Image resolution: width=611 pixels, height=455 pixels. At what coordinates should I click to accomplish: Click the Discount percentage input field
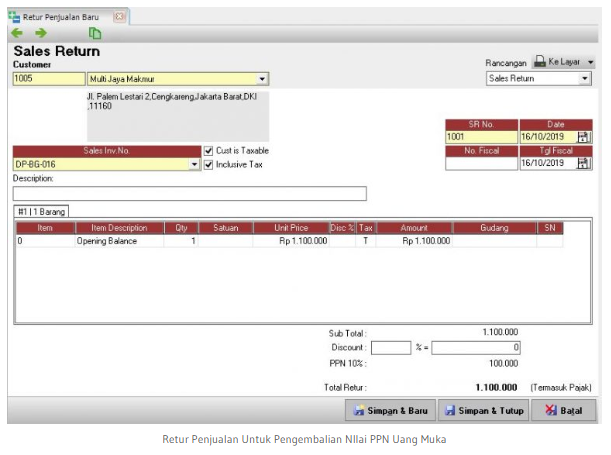click(390, 347)
